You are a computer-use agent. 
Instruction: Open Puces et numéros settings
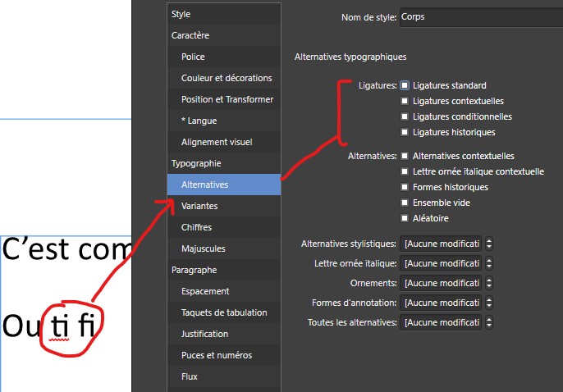click(x=224, y=355)
